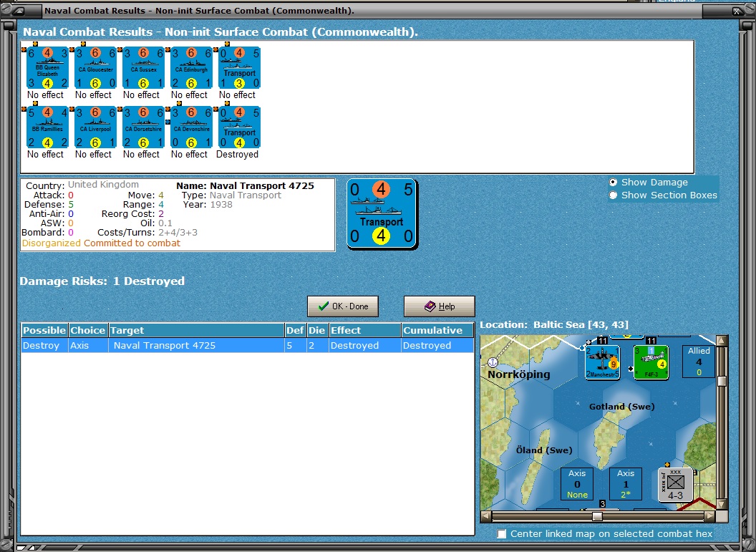This screenshot has width=756, height=552.
Task: Select the CA Liverpool ship counter
Action: tap(95, 127)
